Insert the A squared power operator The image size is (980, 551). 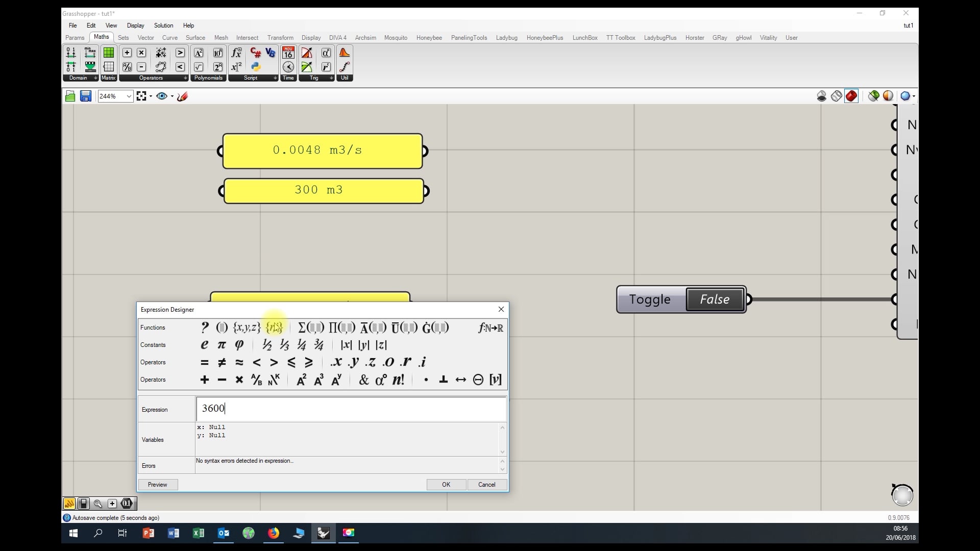tap(301, 380)
